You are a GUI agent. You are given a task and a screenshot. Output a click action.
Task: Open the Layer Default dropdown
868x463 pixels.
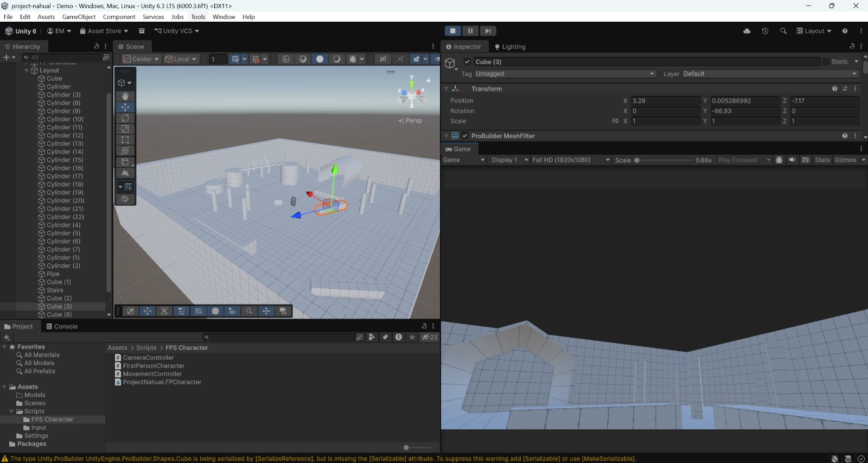pyautogui.click(x=770, y=74)
